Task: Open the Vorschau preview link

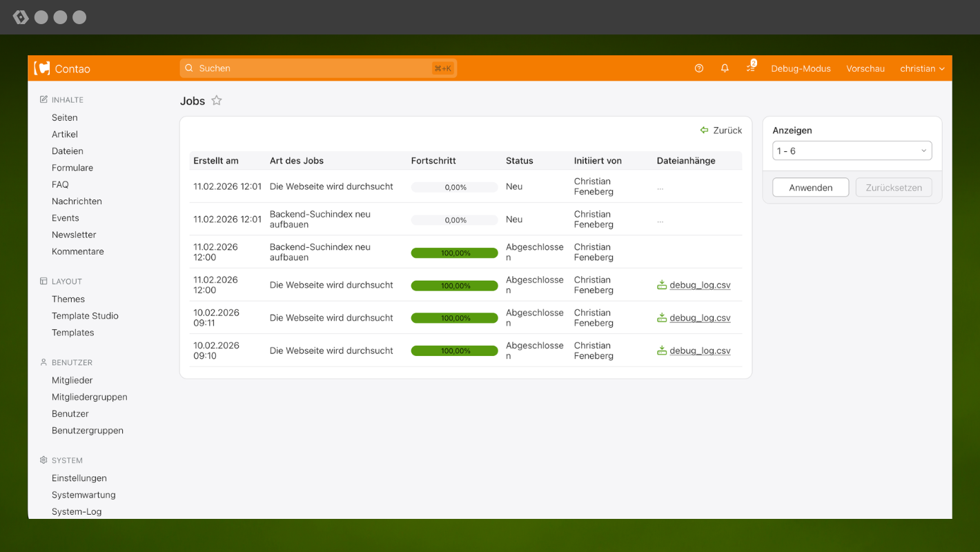Action: point(865,68)
